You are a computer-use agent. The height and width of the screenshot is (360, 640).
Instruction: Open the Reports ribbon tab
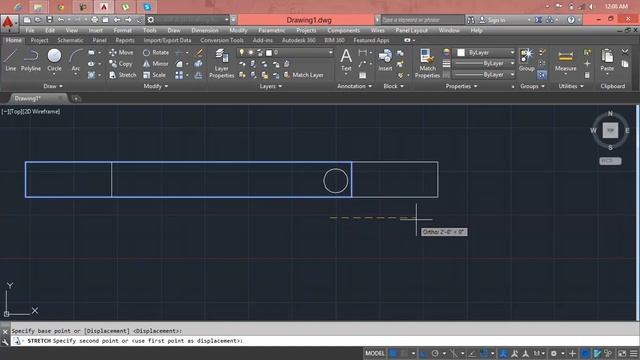click(x=125, y=40)
